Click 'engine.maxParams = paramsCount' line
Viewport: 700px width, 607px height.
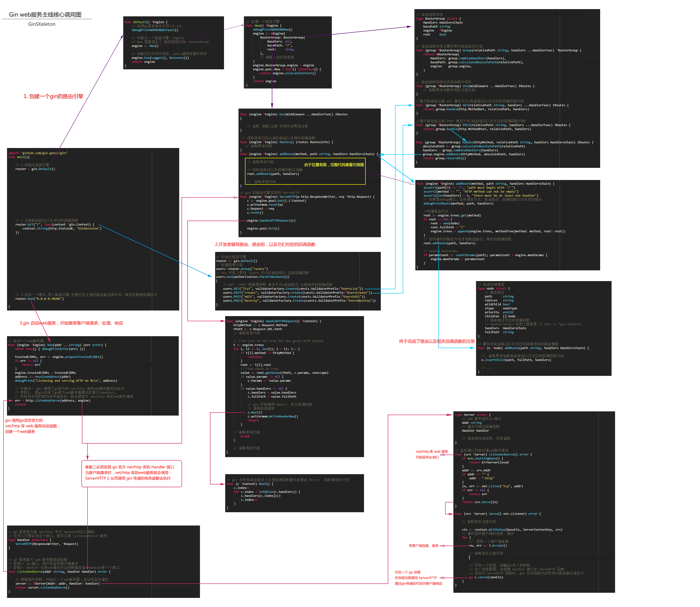(x=457, y=259)
